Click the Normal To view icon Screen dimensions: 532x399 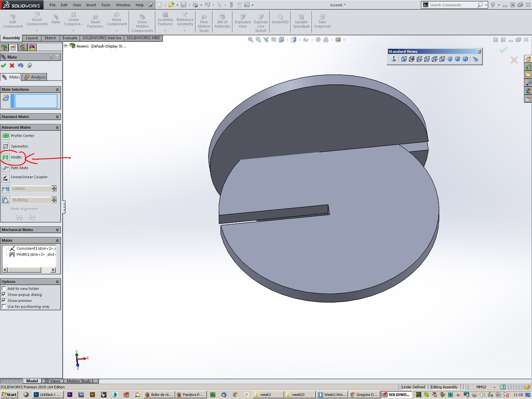pos(394,59)
